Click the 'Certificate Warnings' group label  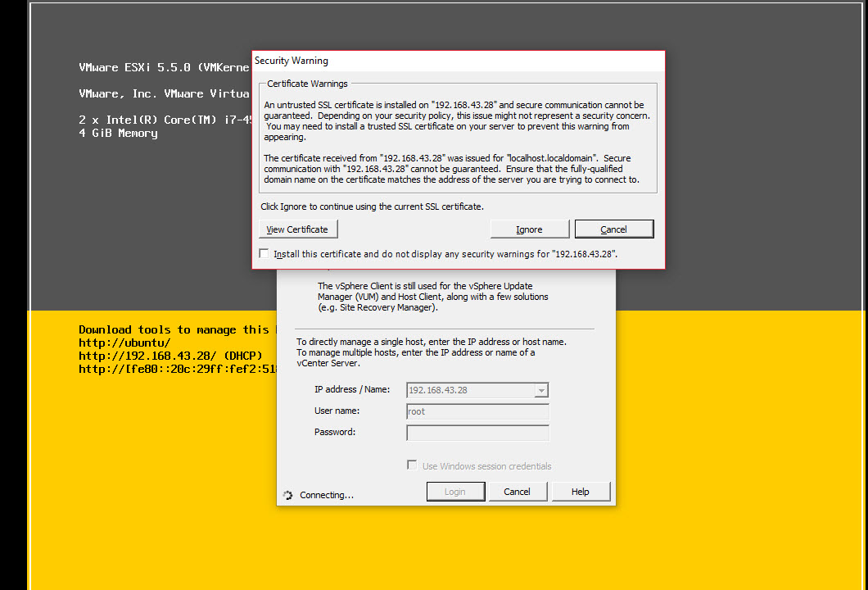point(307,84)
